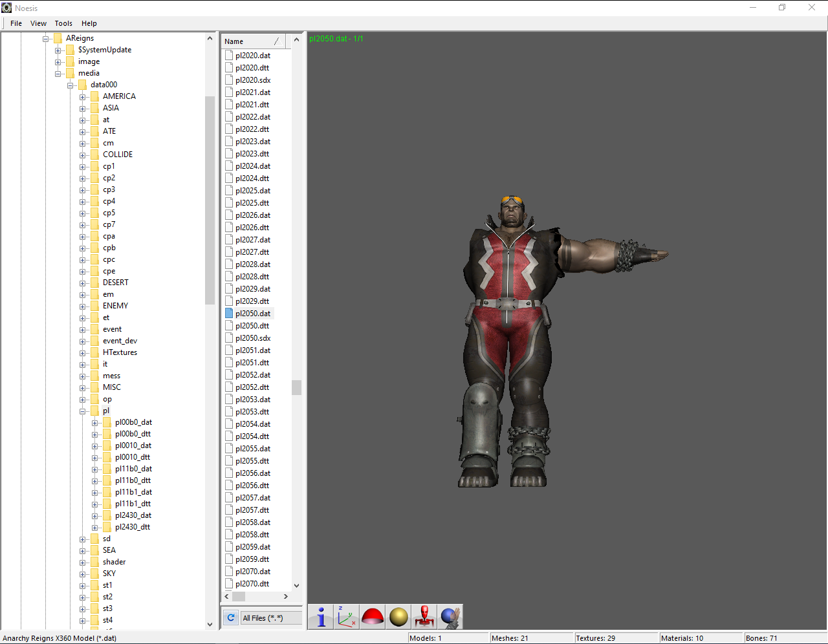This screenshot has height=644, width=828.
Task: Click the SKY folder icon
Action: [95, 574]
